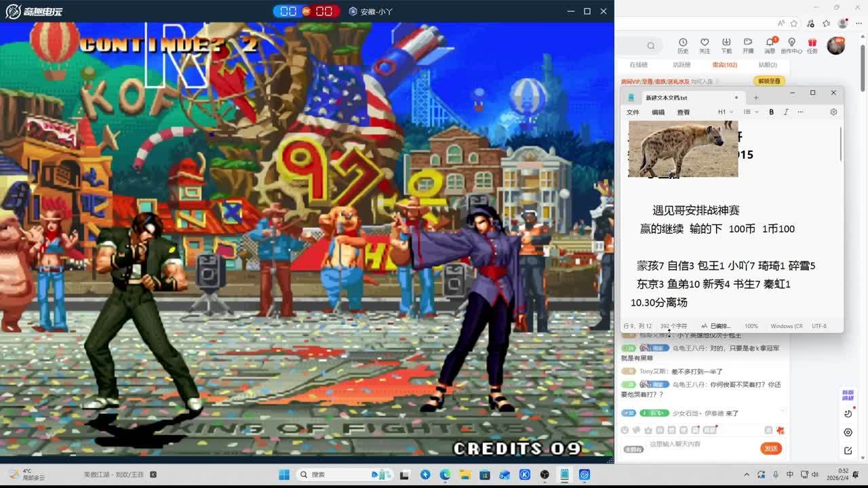The image size is (868, 488).
Task: Open Notepad settings gear
Action: (833, 112)
